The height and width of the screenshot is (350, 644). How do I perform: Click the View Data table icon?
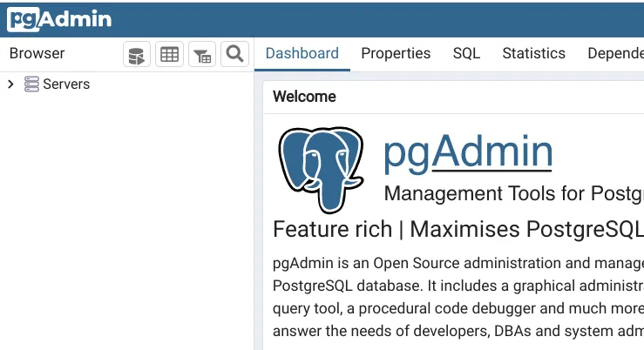point(169,54)
